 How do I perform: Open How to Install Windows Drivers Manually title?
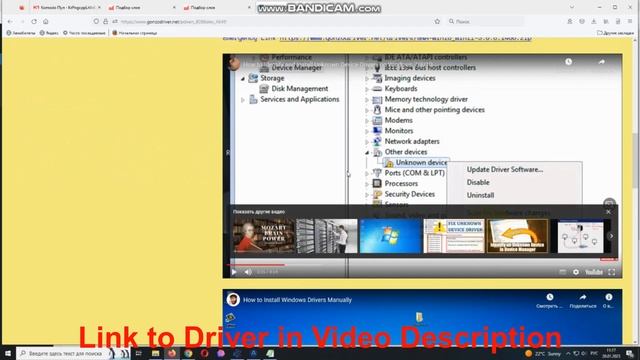(x=297, y=300)
